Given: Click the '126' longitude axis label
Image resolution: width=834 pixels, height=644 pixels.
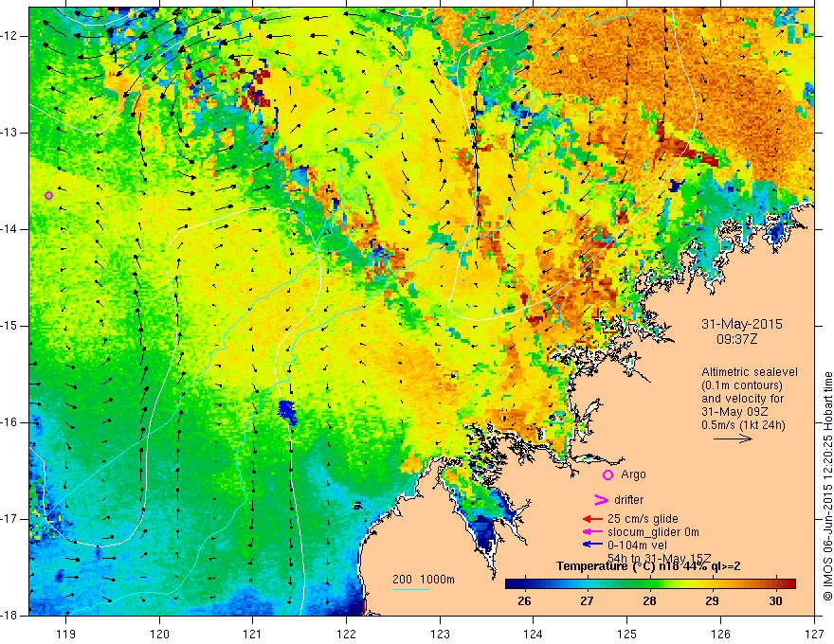Looking at the screenshot, I should [720, 634].
